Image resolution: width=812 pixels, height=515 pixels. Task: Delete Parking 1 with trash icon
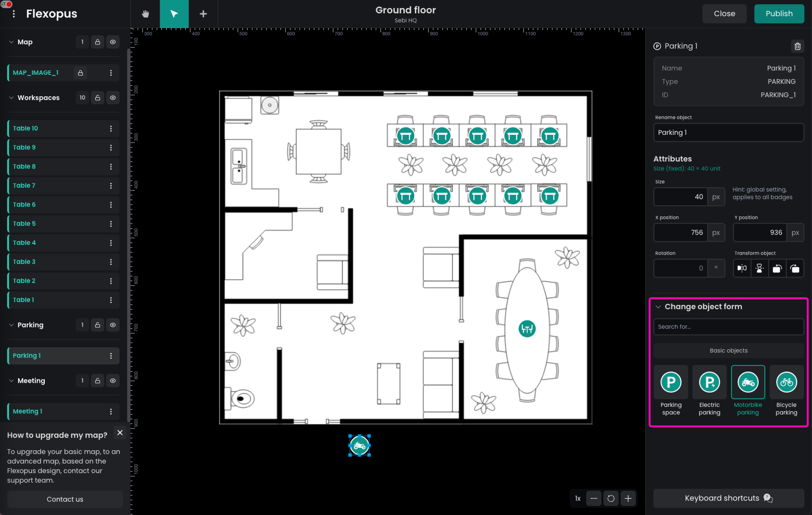tap(797, 46)
